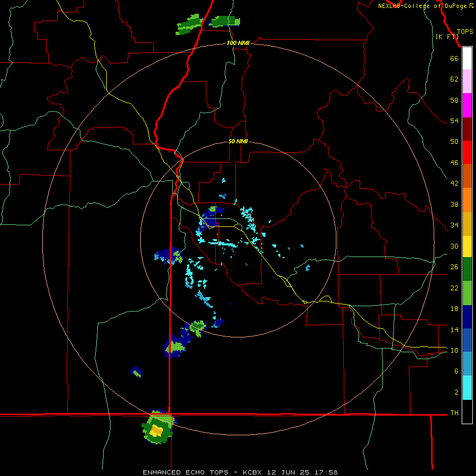Click the 'NEXLAB-College of DuPage' credit text
The image size is (476, 476).
(422, 6)
